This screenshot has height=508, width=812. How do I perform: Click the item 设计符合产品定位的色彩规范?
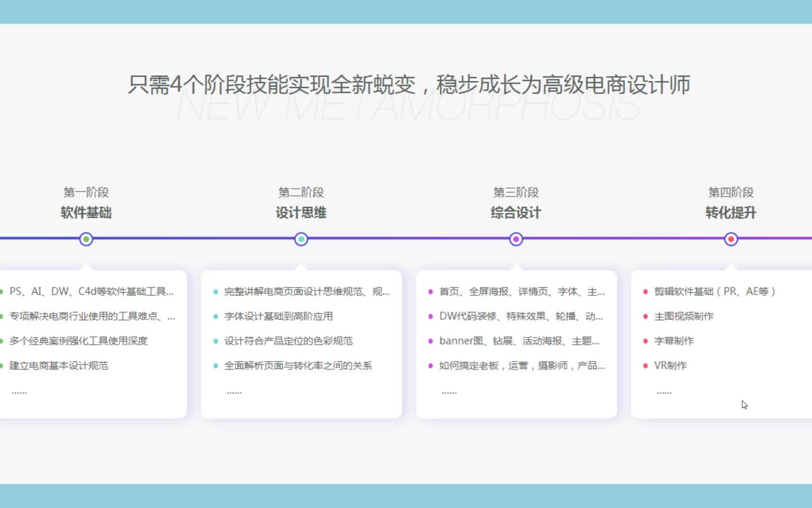(289, 341)
